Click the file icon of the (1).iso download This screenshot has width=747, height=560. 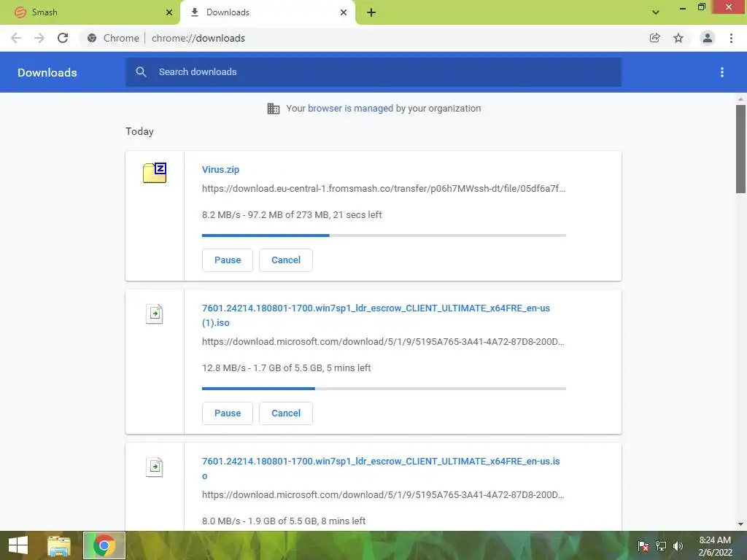tap(155, 314)
